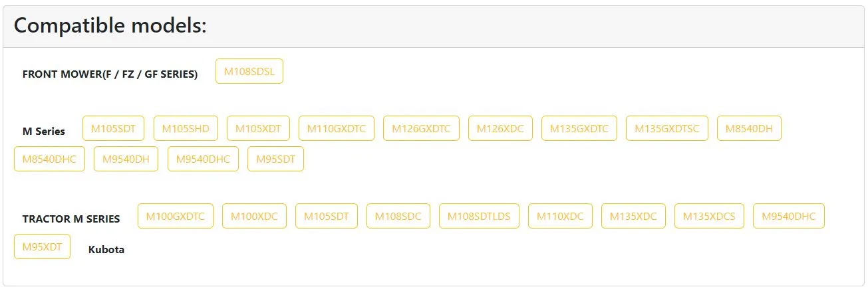Pick the M135GXDTSC model tag

pyautogui.click(x=666, y=128)
